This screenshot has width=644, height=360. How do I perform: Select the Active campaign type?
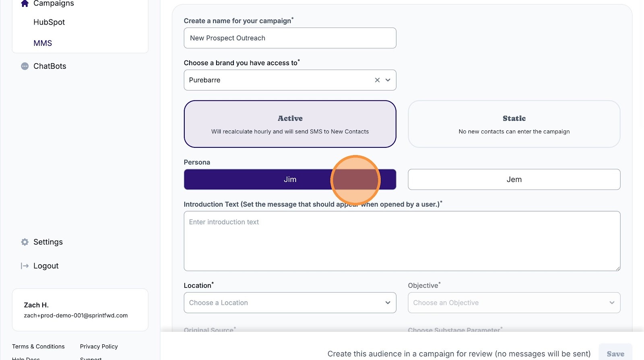coord(290,124)
